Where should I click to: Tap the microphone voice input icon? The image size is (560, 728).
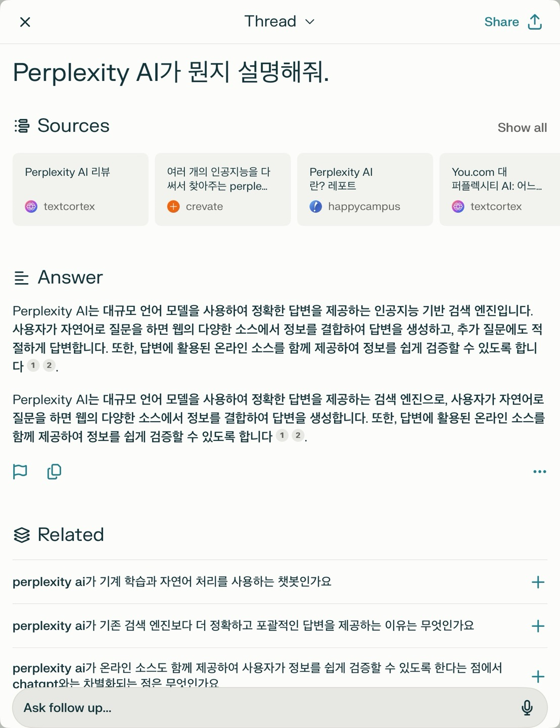click(527, 708)
